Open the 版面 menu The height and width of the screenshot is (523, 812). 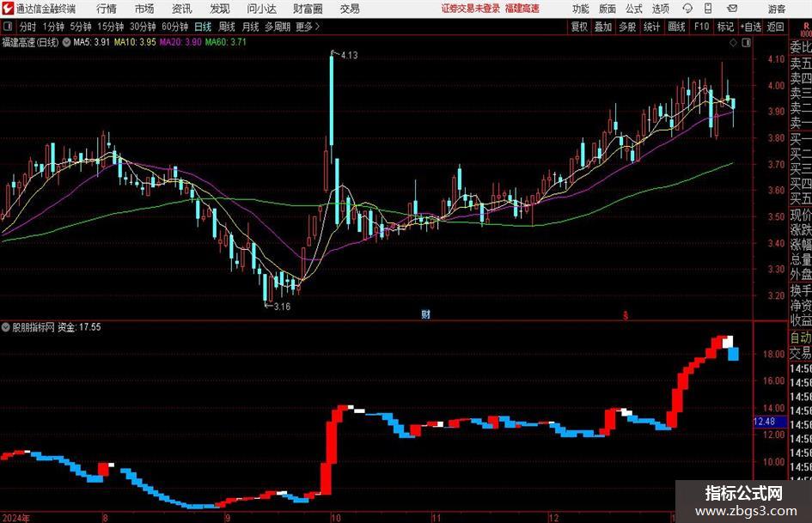(x=607, y=9)
